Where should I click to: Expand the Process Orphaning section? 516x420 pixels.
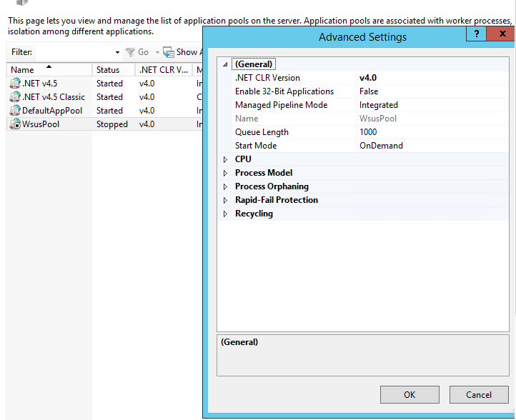click(225, 186)
